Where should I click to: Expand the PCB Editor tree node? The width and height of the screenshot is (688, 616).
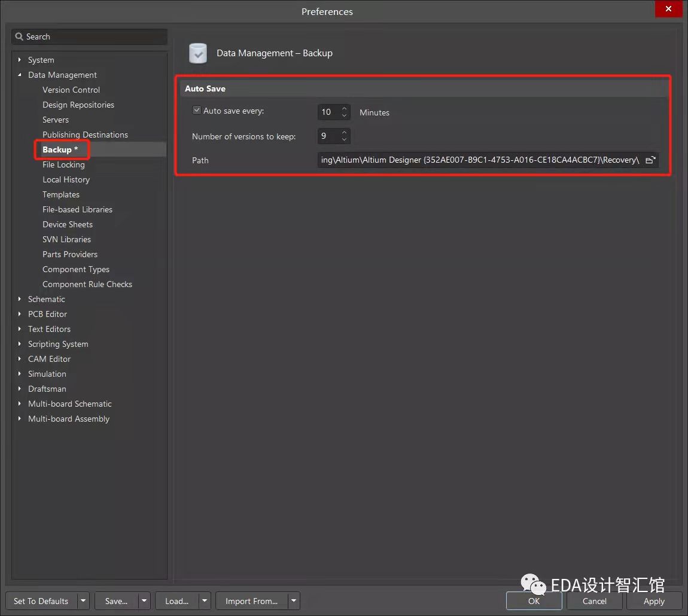coord(19,314)
